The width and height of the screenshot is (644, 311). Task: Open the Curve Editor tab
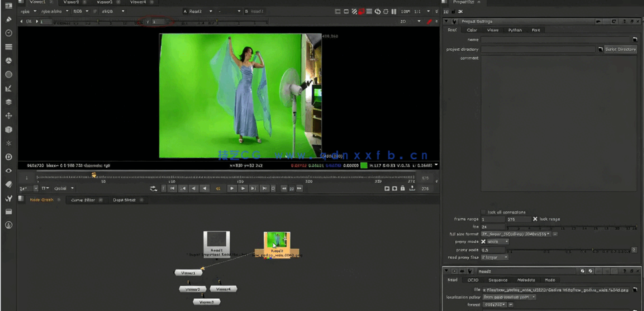tap(83, 200)
